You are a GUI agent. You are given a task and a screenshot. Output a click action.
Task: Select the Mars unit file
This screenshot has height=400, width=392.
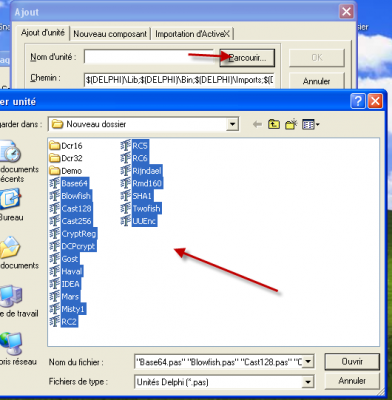(65, 296)
